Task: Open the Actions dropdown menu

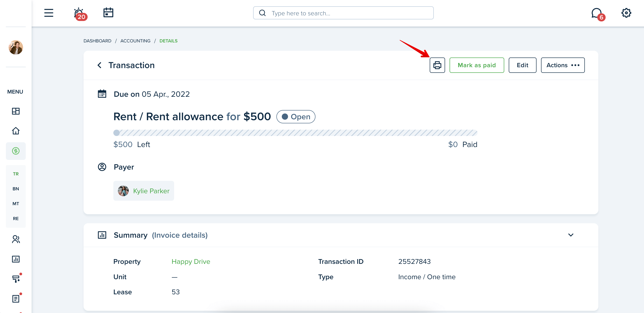Action: pos(562,65)
